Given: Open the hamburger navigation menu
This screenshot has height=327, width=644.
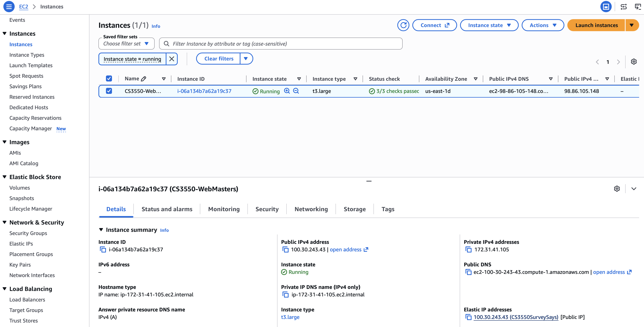Looking at the screenshot, I should coord(9,7).
